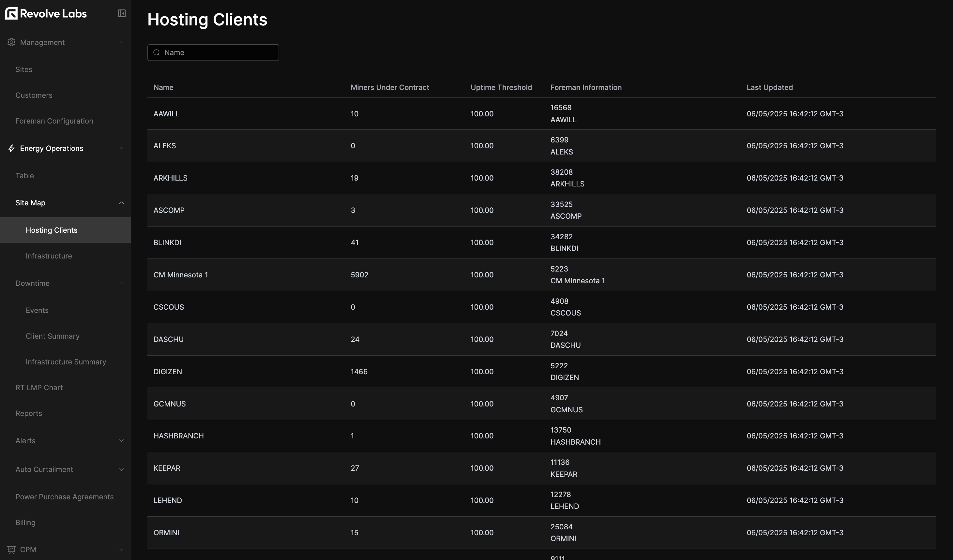Open the Infrastructure page in sidebar
Viewport: 953px width, 560px height.
click(x=49, y=256)
